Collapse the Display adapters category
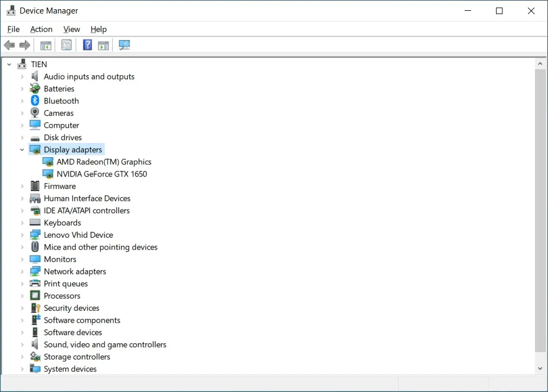Image resolution: width=548 pixels, height=392 pixels. tap(22, 150)
